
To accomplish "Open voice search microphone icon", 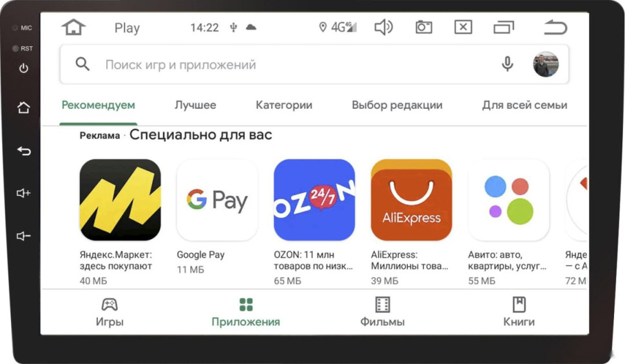I will point(507,64).
